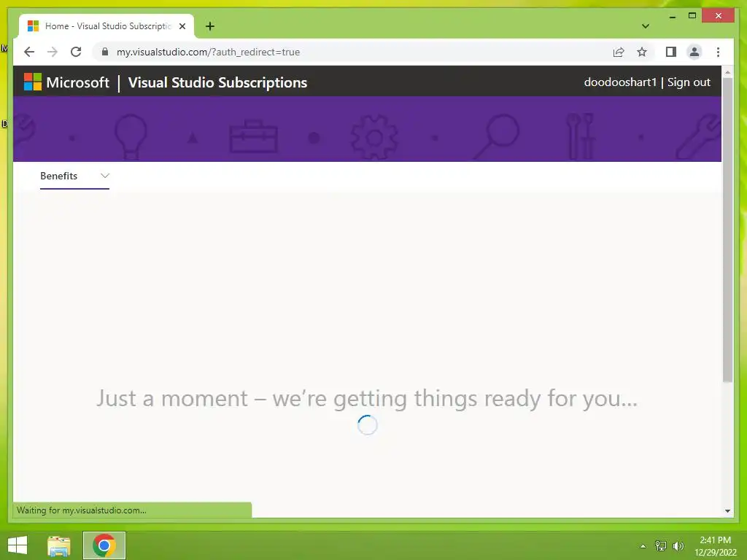
Task: Minimize the Chrome window
Action: (672, 16)
